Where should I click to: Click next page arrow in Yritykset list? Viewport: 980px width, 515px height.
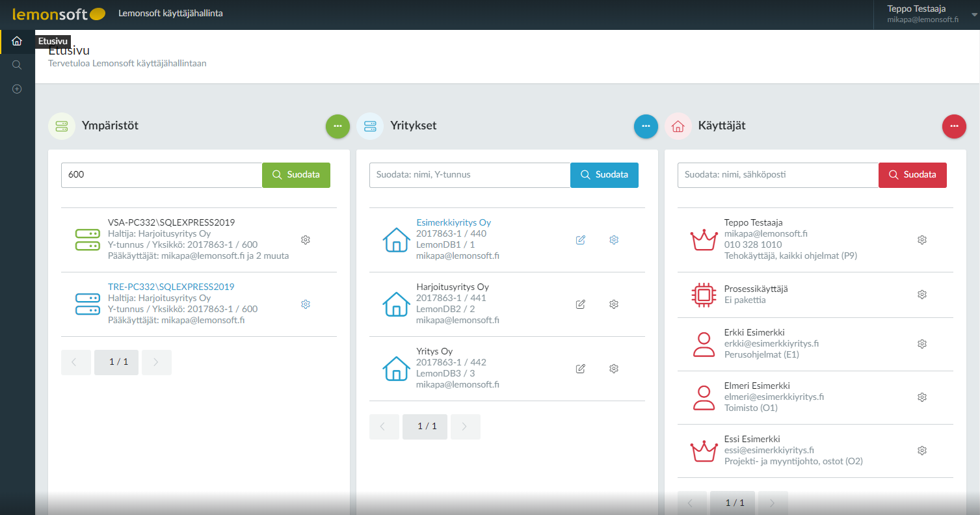click(465, 427)
